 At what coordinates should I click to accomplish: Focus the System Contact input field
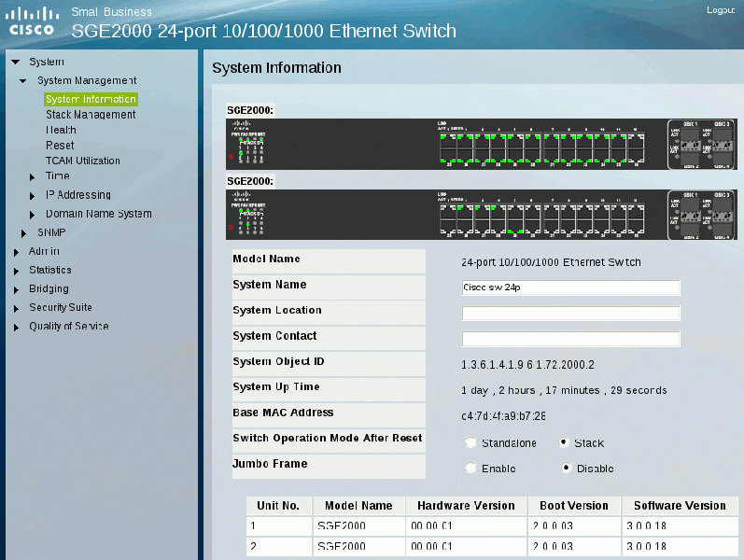click(x=570, y=339)
